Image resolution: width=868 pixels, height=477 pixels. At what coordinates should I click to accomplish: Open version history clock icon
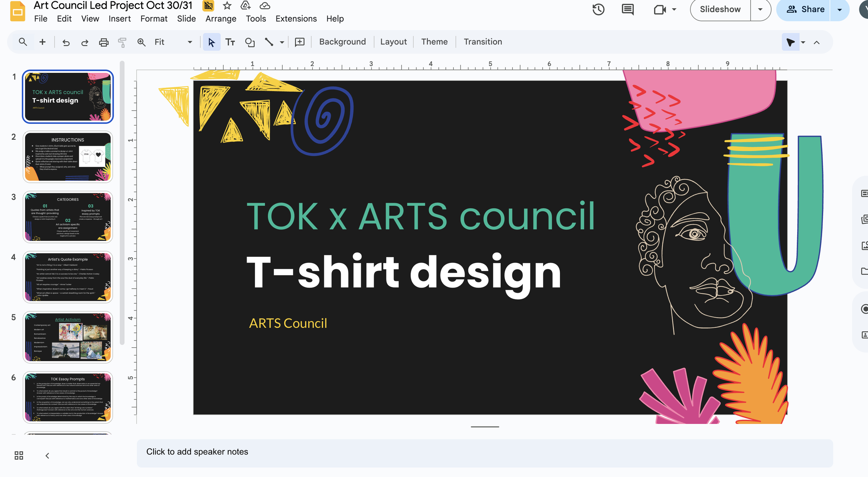598,9
